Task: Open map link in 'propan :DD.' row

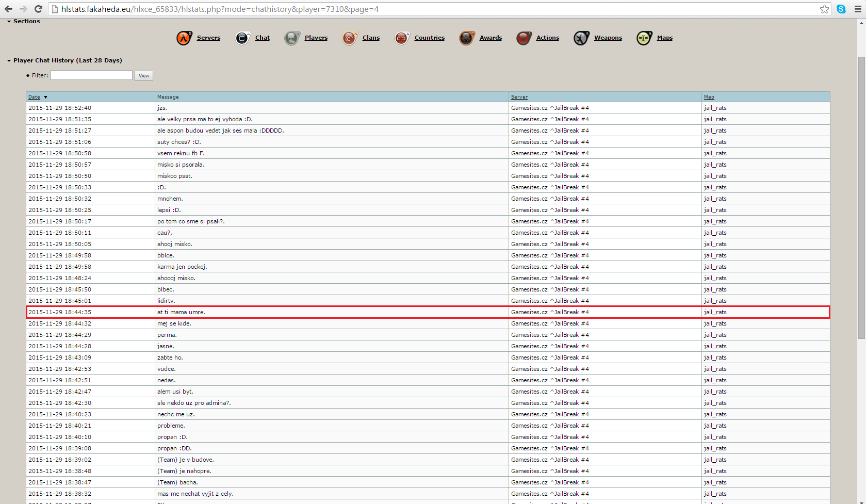Action: (715, 448)
